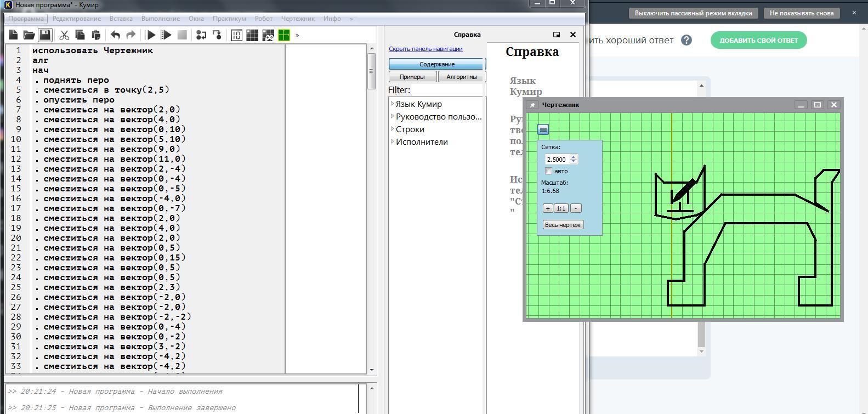
Task: Undo last edit with the back arrow
Action: point(115,35)
